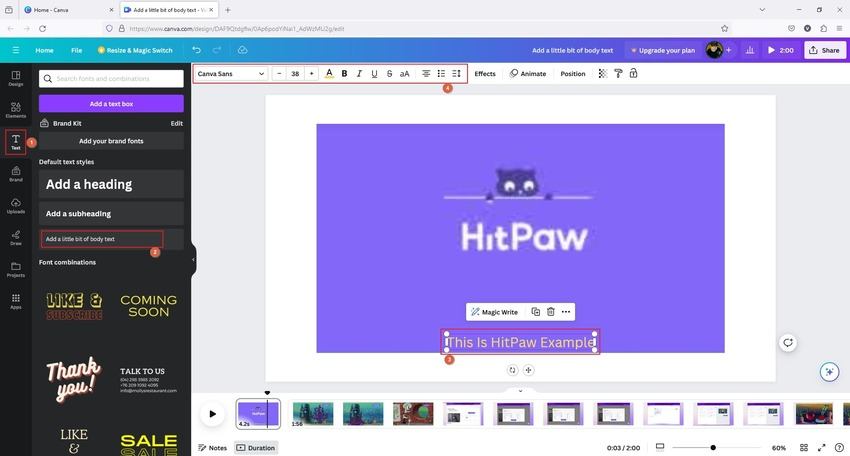Insert the Add a subheading style
The image size is (850, 456).
(x=111, y=214)
